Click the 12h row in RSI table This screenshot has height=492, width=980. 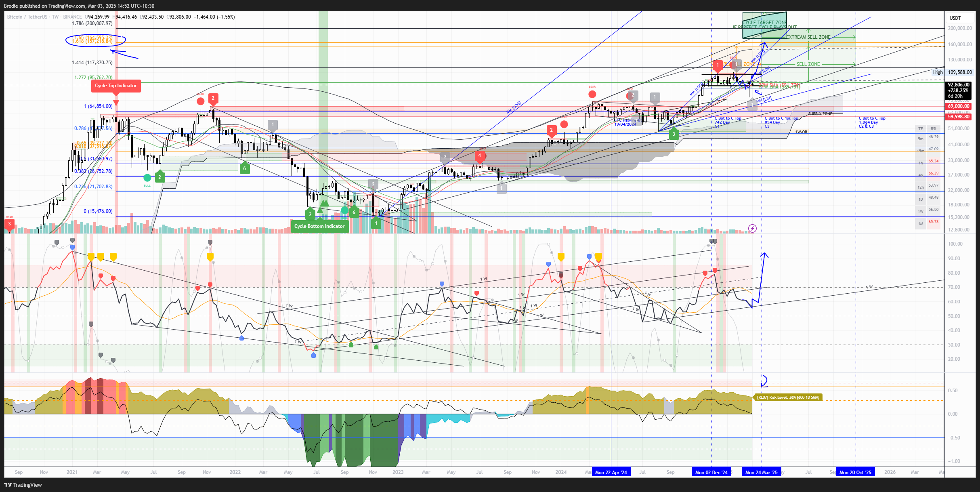coord(928,187)
